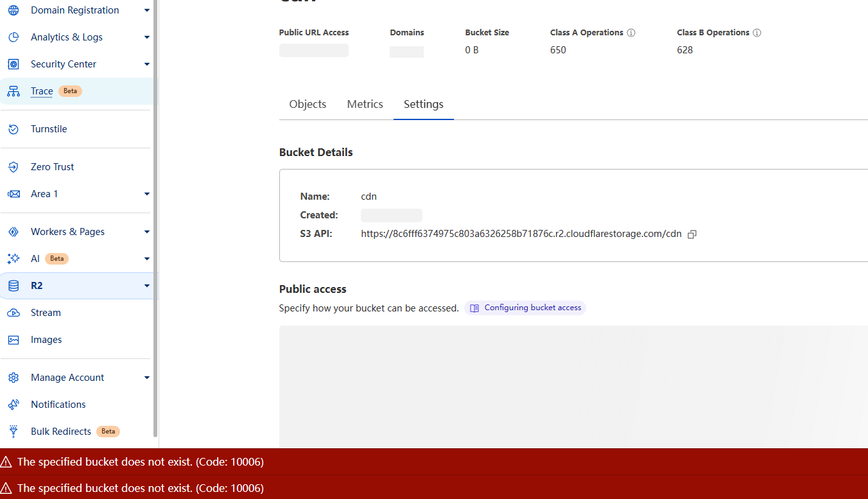
Task: Expand the Area 1 arrow
Action: [147, 194]
